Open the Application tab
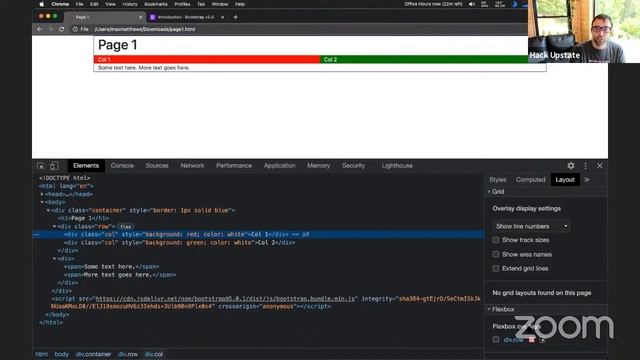 click(x=280, y=166)
